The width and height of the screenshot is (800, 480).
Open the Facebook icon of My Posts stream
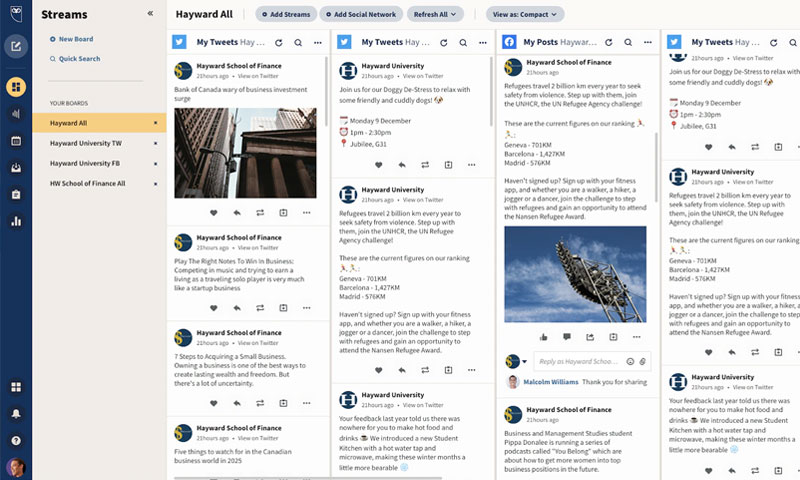pyautogui.click(x=509, y=42)
